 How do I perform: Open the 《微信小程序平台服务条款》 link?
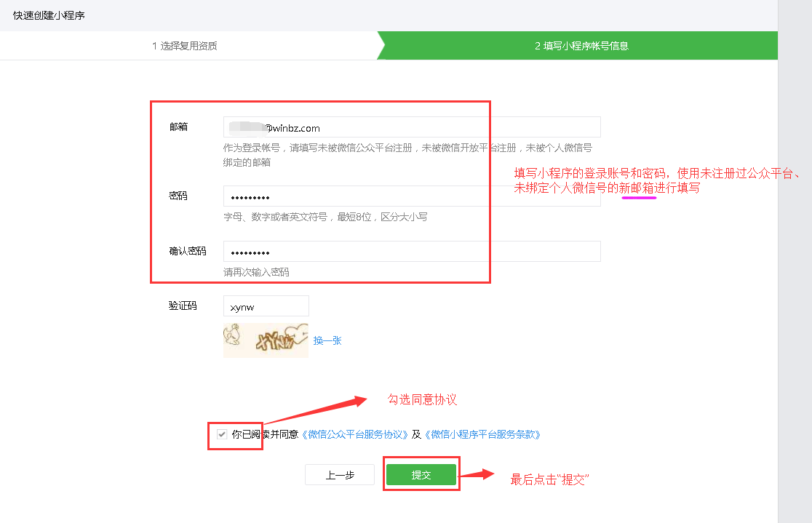point(482,434)
